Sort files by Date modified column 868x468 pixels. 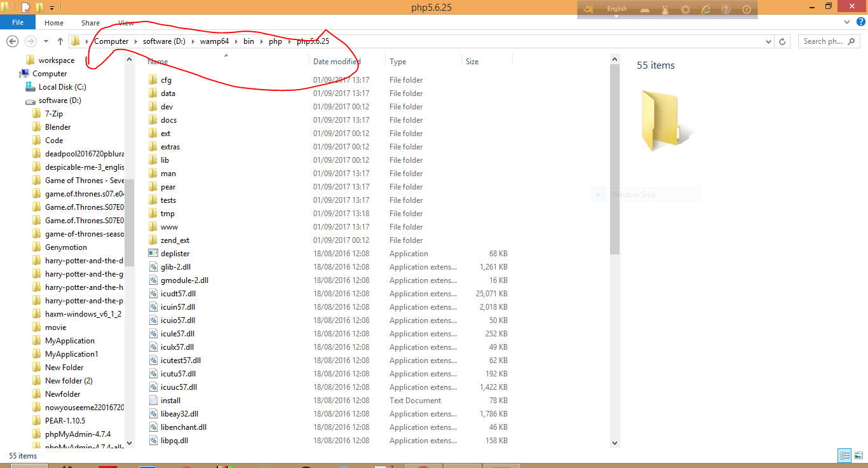337,62
